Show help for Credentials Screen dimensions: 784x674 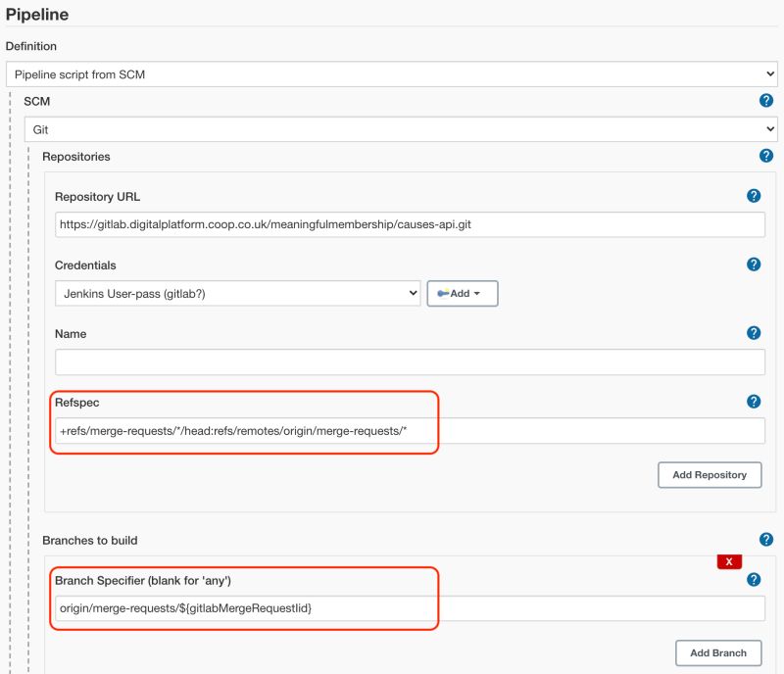coord(753,264)
